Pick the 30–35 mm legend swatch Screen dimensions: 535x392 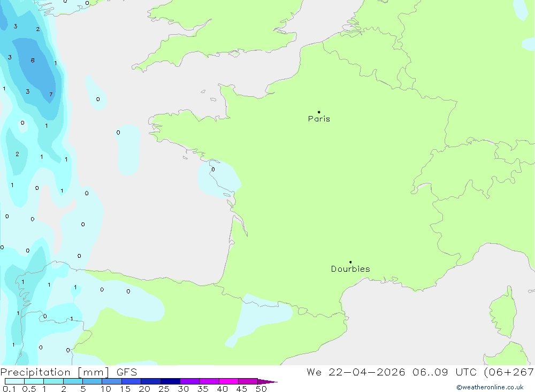[190, 381]
